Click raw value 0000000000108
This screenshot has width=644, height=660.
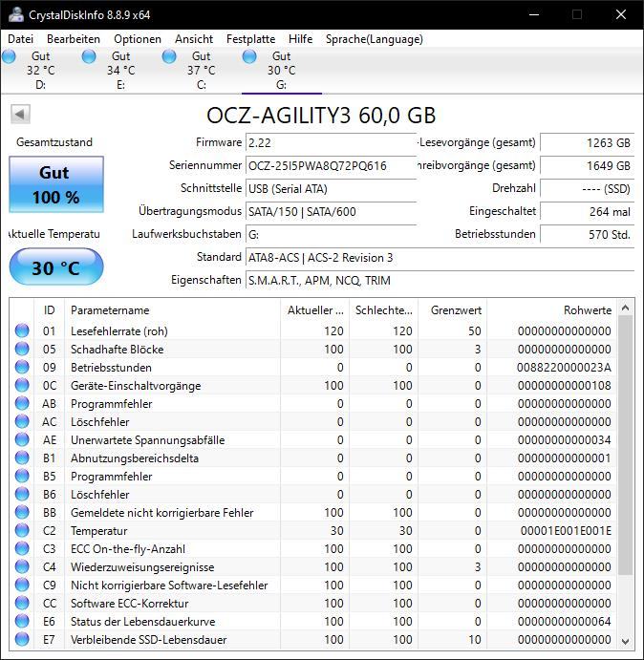[x=565, y=386]
